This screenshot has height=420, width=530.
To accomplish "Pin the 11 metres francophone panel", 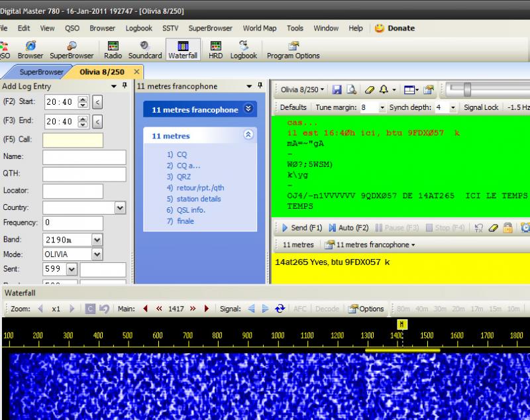I will [x=260, y=86].
